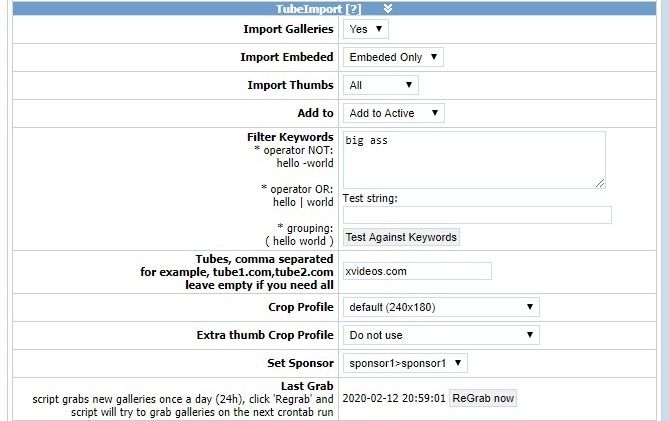Click the ReGrab now button
This screenshot has height=421, width=669.
tap(483, 398)
